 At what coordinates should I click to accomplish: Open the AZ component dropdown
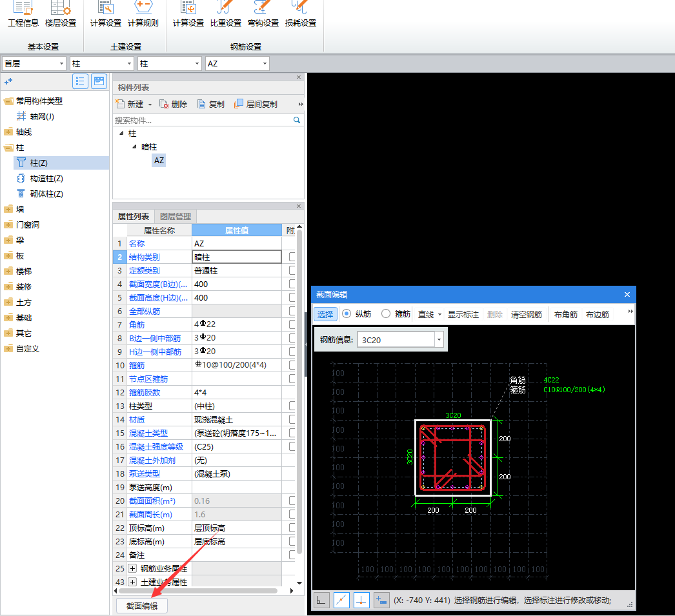click(237, 64)
